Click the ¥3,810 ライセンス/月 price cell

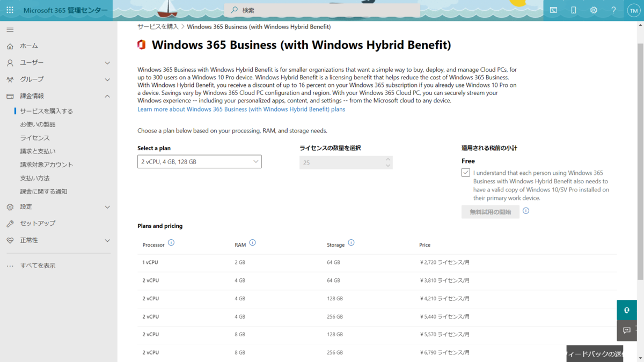click(x=444, y=280)
